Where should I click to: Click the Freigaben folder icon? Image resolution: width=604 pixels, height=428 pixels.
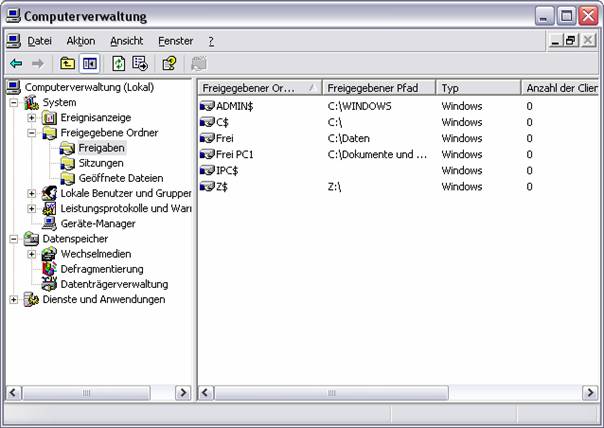67,148
